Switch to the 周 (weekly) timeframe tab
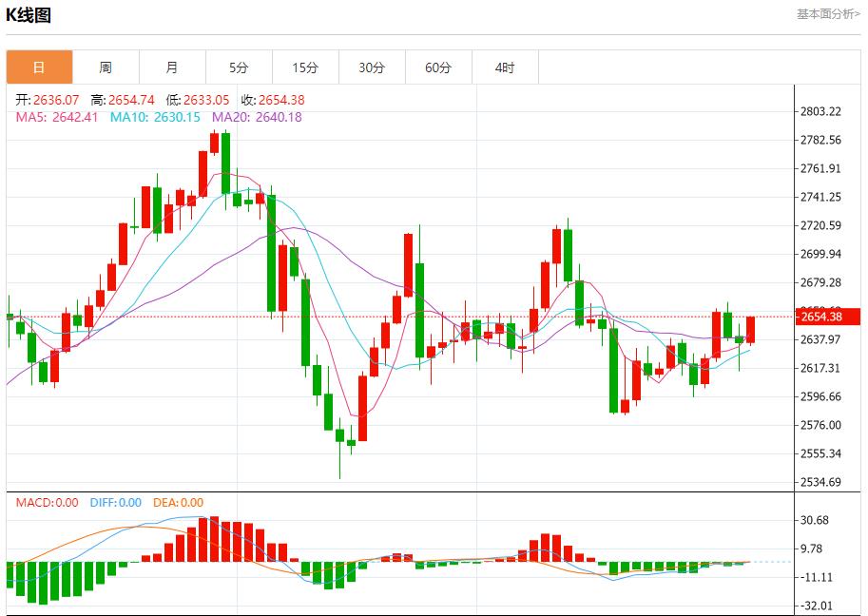This screenshot has height=616, width=868. (105, 67)
